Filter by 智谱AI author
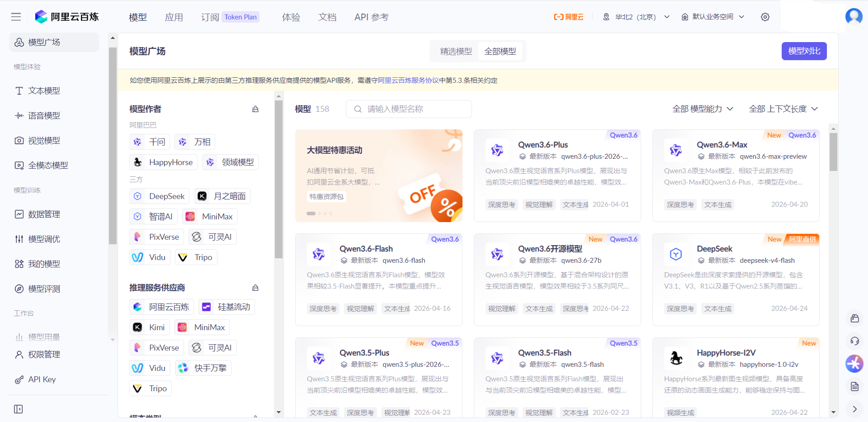This screenshot has height=422, width=868. 153,217
